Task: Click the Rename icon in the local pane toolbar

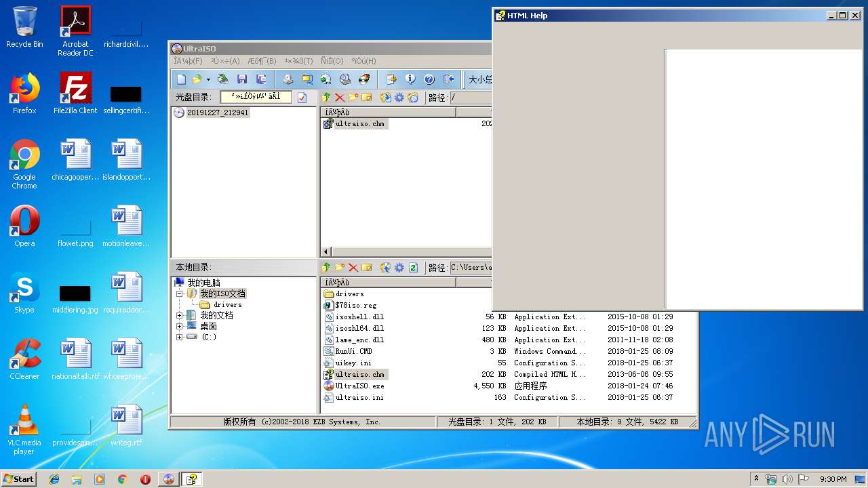Action: pos(367,268)
